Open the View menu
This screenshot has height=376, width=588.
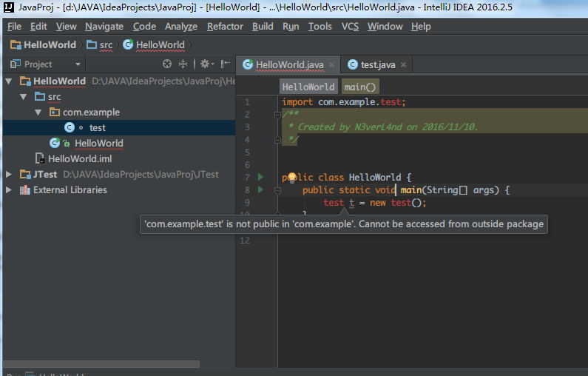pyautogui.click(x=67, y=26)
